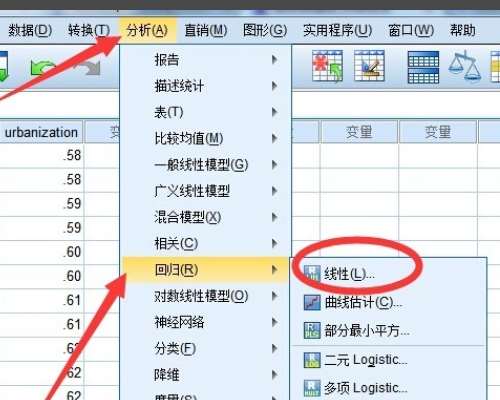
Task: Click the insert cases icon with red star
Action: point(327,66)
